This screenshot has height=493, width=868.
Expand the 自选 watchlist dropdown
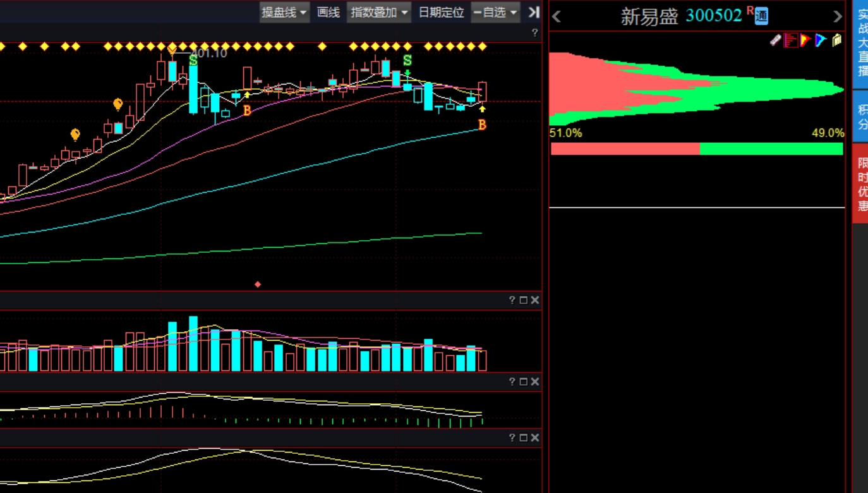tap(495, 12)
